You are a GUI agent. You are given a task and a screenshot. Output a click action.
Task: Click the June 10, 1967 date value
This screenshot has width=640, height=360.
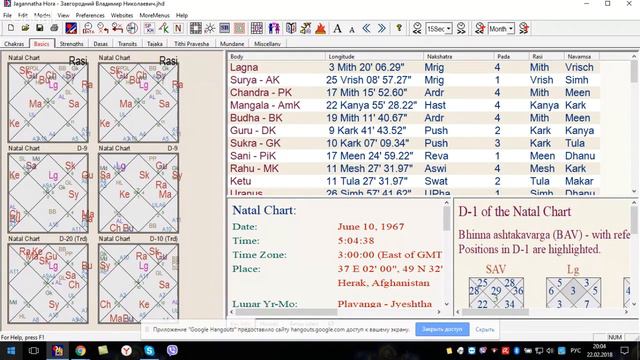point(371,227)
